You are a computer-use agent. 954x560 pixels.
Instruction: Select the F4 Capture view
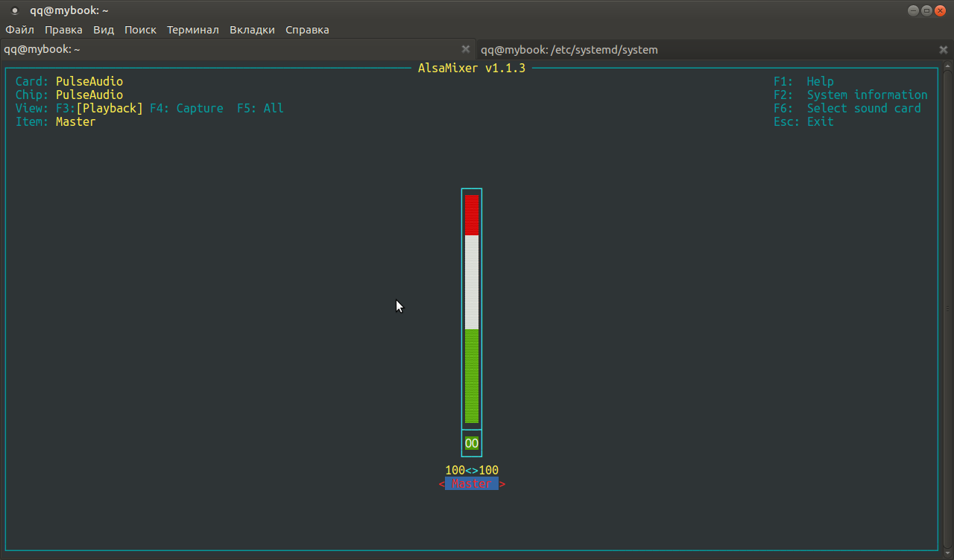point(186,109)
